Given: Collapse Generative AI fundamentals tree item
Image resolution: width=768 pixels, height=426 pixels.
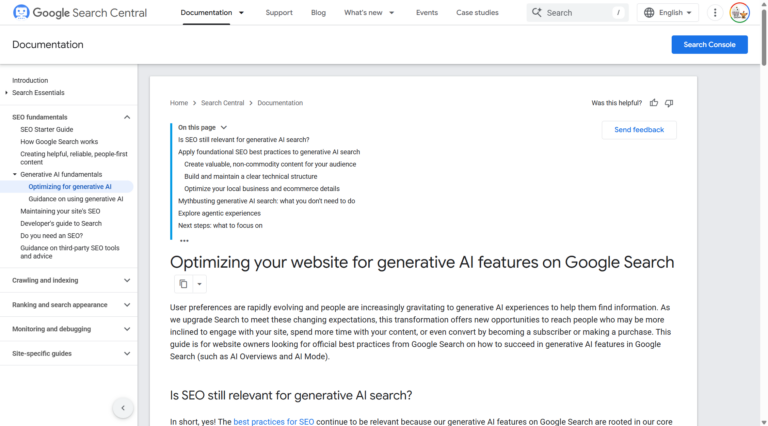Looking at the screenshot, I should point(15,174).
